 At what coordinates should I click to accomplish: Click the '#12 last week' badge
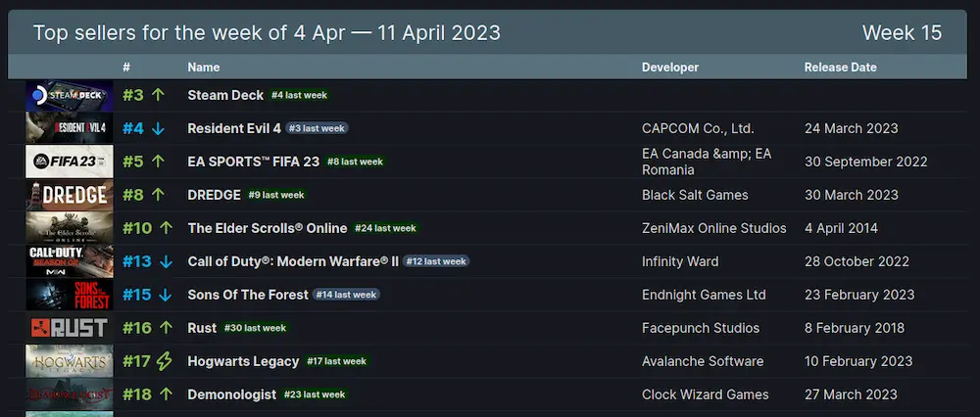(x=436, y=261)
